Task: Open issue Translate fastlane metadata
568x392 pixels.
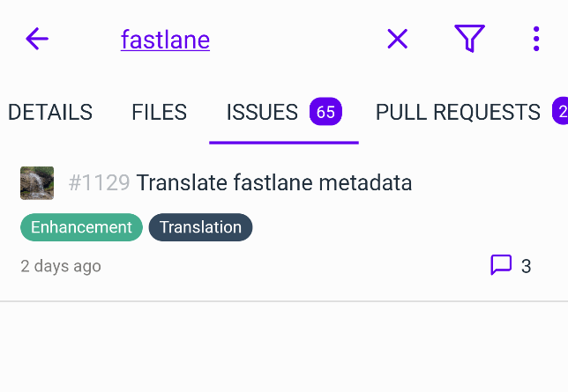Action: pyautogui.click(x=274, y=182)
